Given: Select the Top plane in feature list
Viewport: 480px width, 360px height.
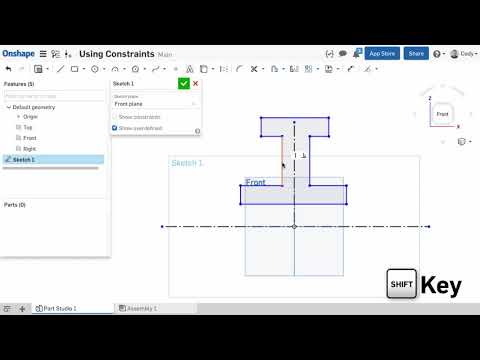Looking at the screenshot, I should click(x=28, y=127).
